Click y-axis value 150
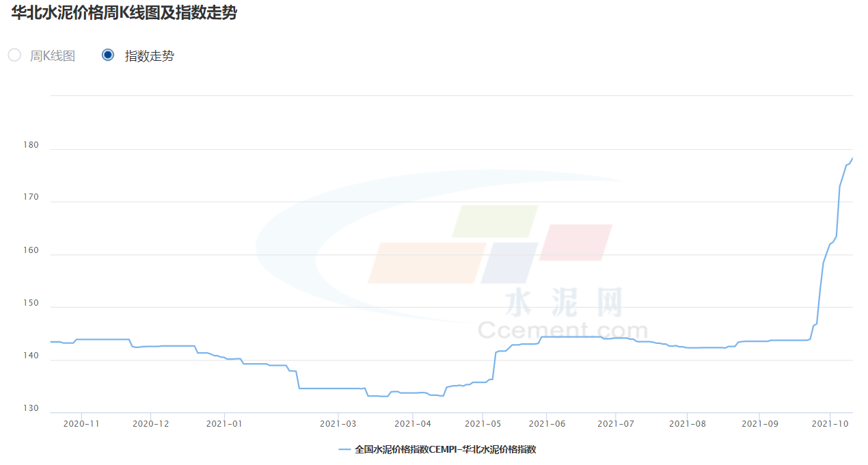 (31, 304)
